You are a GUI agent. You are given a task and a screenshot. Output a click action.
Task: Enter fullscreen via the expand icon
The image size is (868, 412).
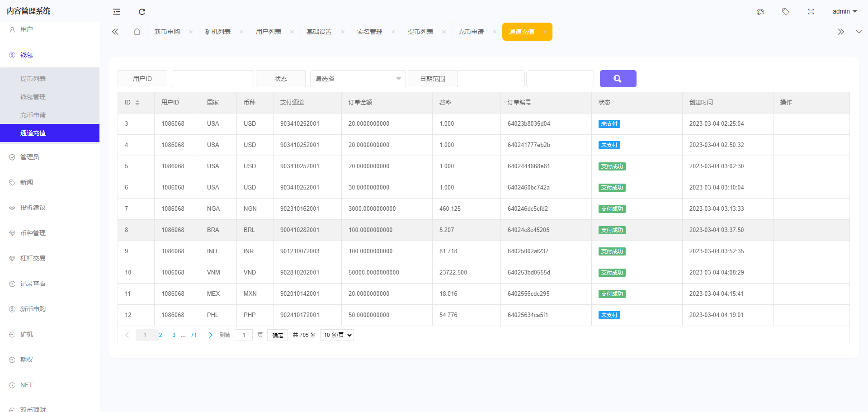tap(811, 11)
